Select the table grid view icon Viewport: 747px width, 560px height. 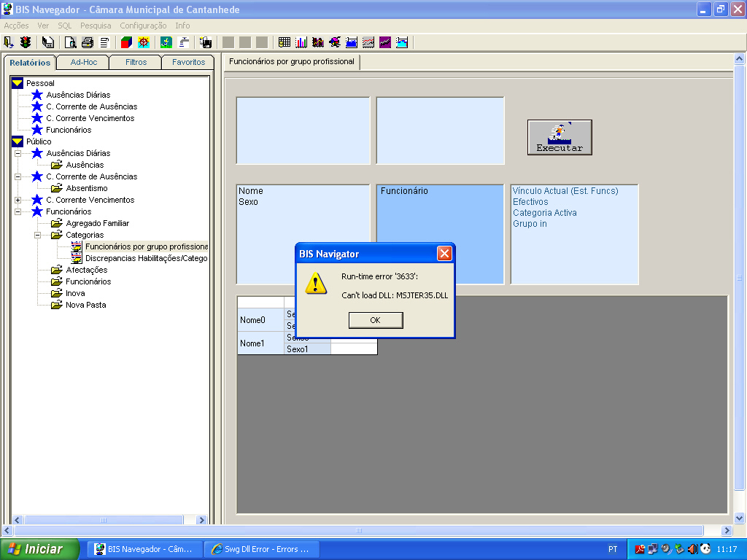285,42
